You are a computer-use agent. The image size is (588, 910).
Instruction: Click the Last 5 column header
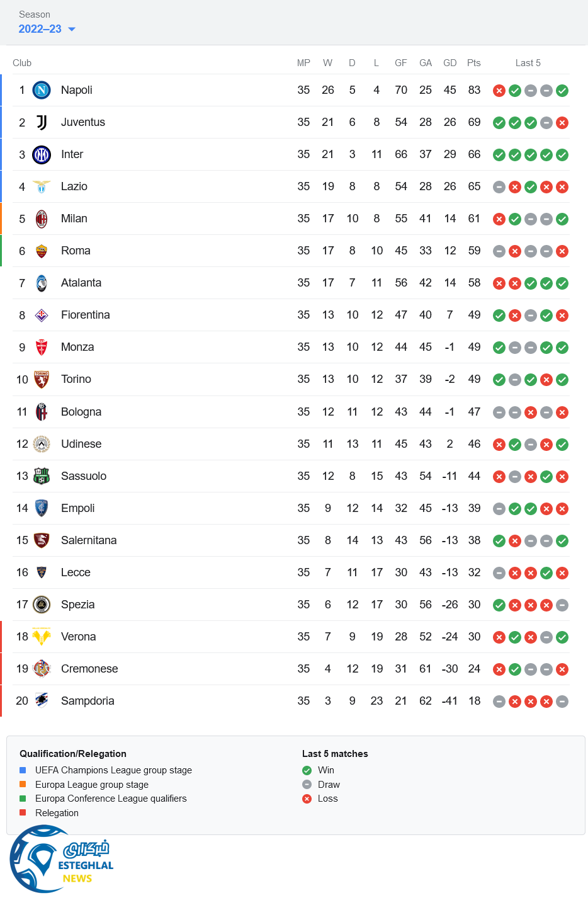tap(528, 63)
